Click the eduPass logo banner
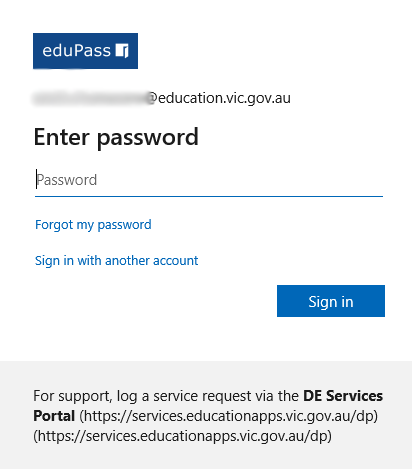 click(x=85, y=51)
